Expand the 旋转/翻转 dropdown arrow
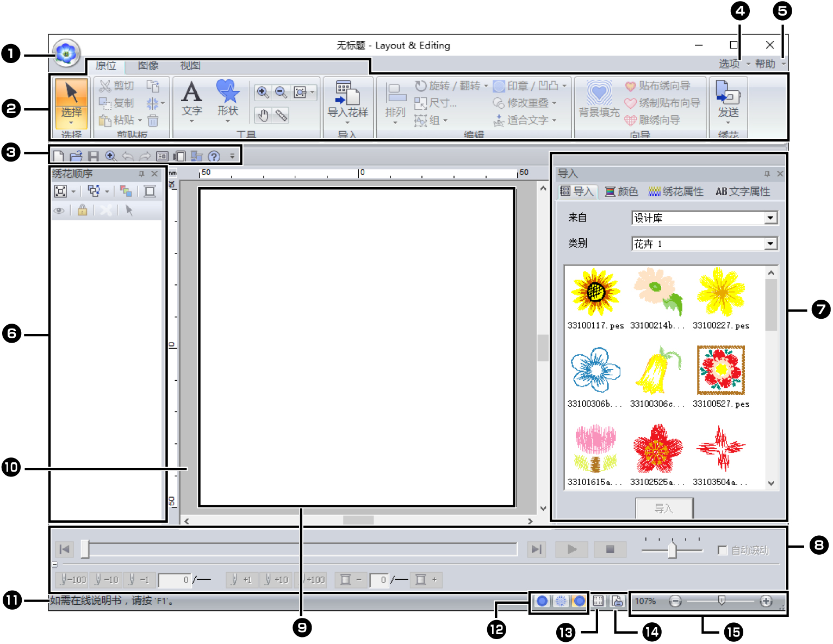This screenshot has width=833, height=644. coord(486,85)
